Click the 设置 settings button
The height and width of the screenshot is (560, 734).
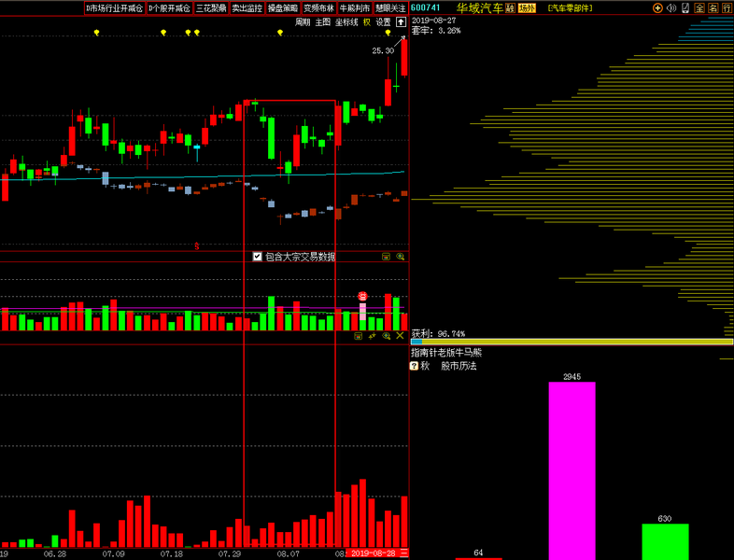pos(384,21)
